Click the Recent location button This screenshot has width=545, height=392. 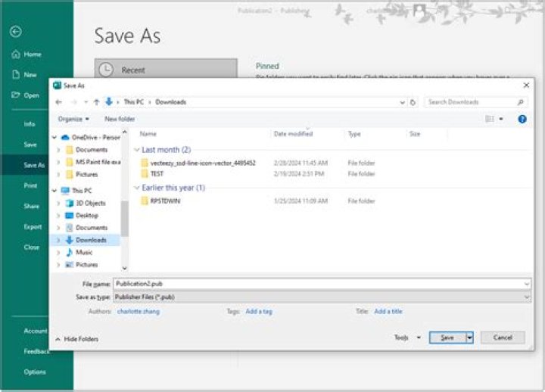[x=166, y=69]
